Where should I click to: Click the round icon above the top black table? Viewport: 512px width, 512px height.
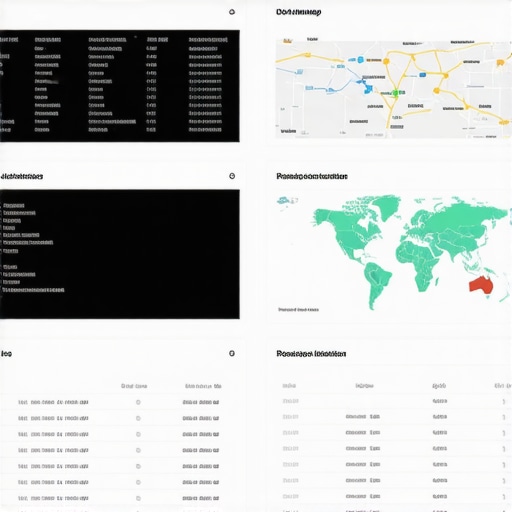point(232,12)
